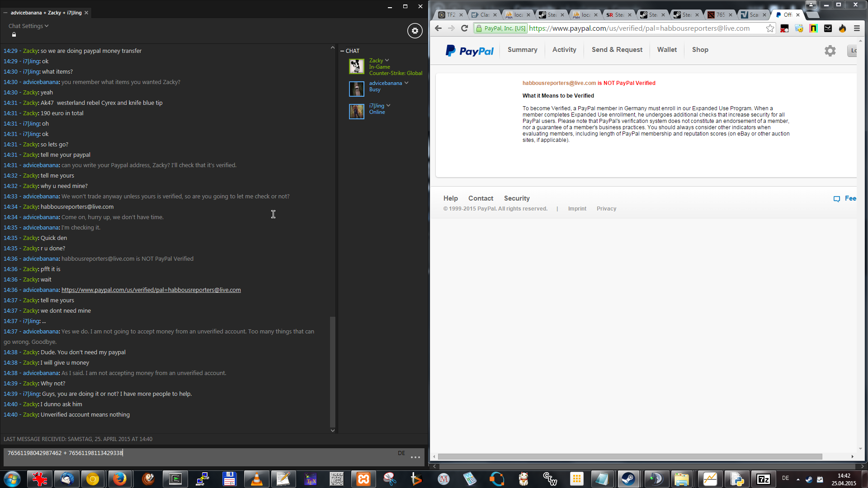868x488 pixels.
Task: Click the Steam chat settings gear icon
Action: click(415, 31)
